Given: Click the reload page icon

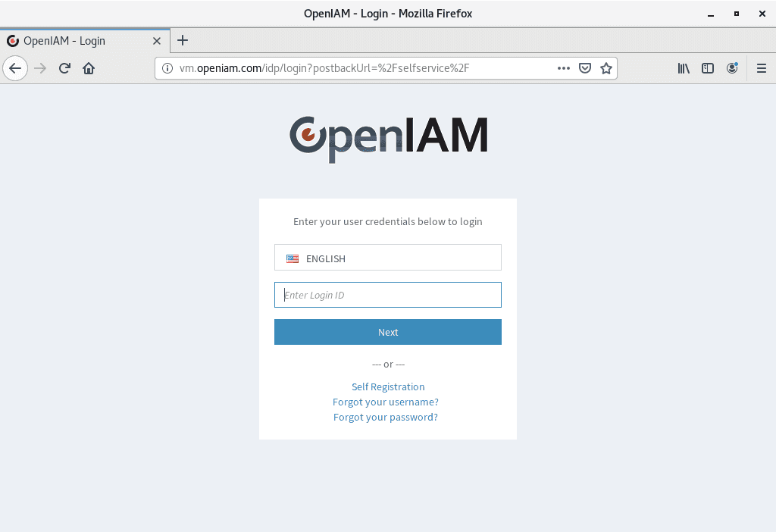Looking at the screenshot, I should point(64,68).
